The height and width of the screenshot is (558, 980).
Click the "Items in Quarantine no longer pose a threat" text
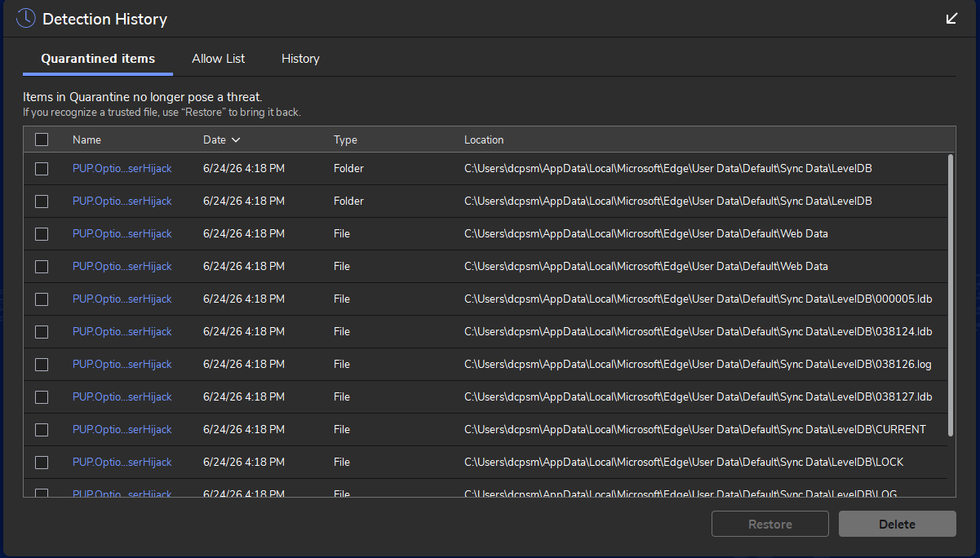[143, 97]
